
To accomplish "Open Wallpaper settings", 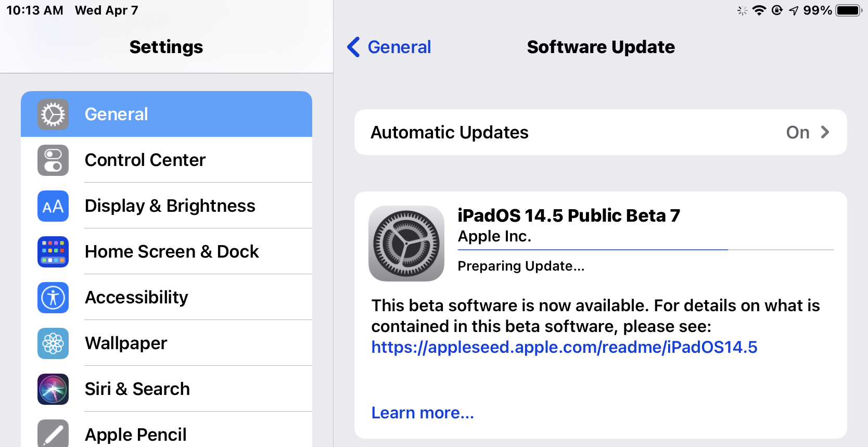I will pos(167,343).
